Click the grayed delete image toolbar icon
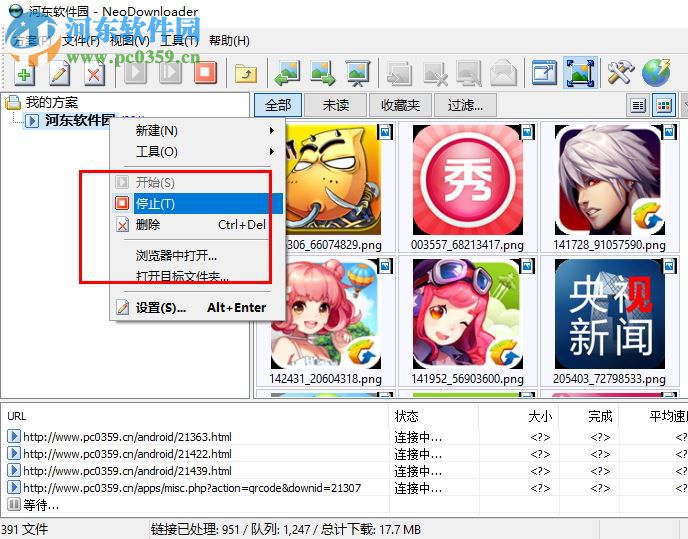The image size is (688, 539). coord(434,73)
